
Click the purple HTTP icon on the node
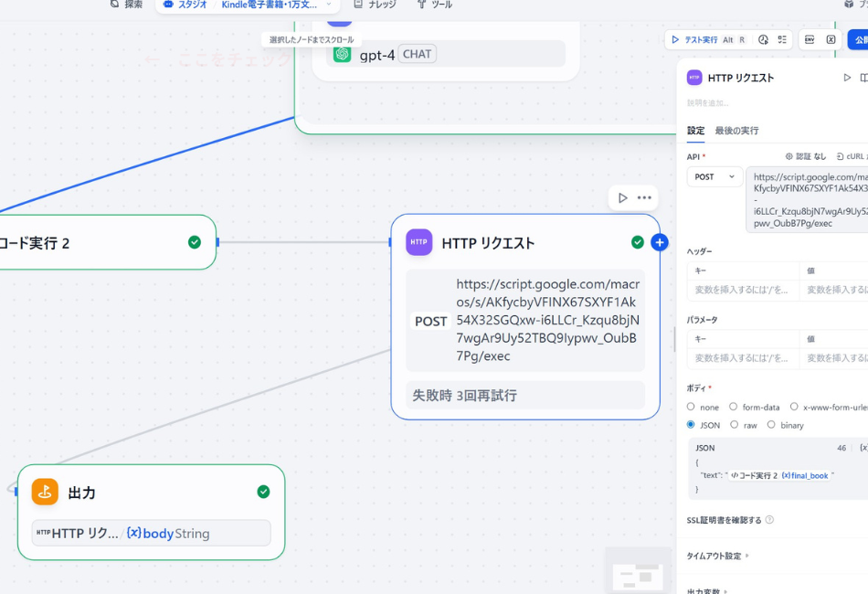tap(418, 242)
